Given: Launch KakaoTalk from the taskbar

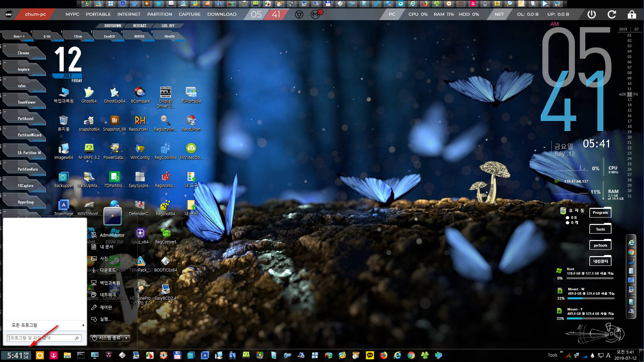Looking at the screenshot, I should tap(370, 355).
